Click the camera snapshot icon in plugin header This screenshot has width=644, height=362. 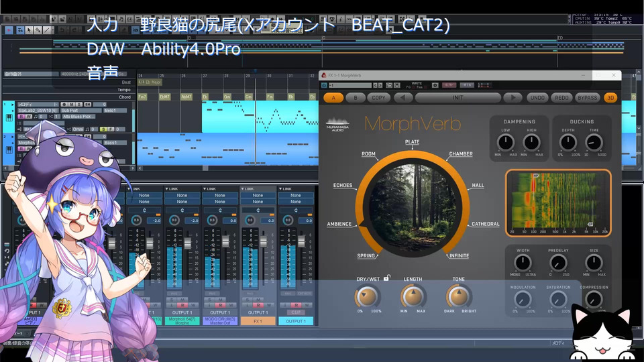[435, 85]
